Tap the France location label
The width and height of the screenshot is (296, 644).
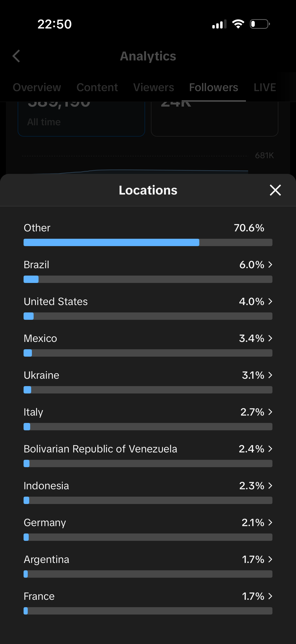(39, 596)
